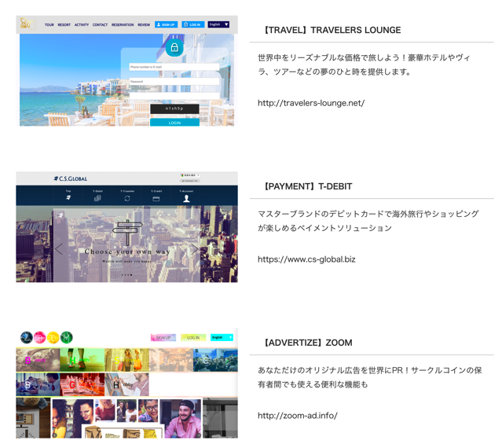Image resolution: width=502 pixels, height=448 pixels.
Task: Click the 【ADVERTIZE】ZOOM heading
Action: point(307,343)
